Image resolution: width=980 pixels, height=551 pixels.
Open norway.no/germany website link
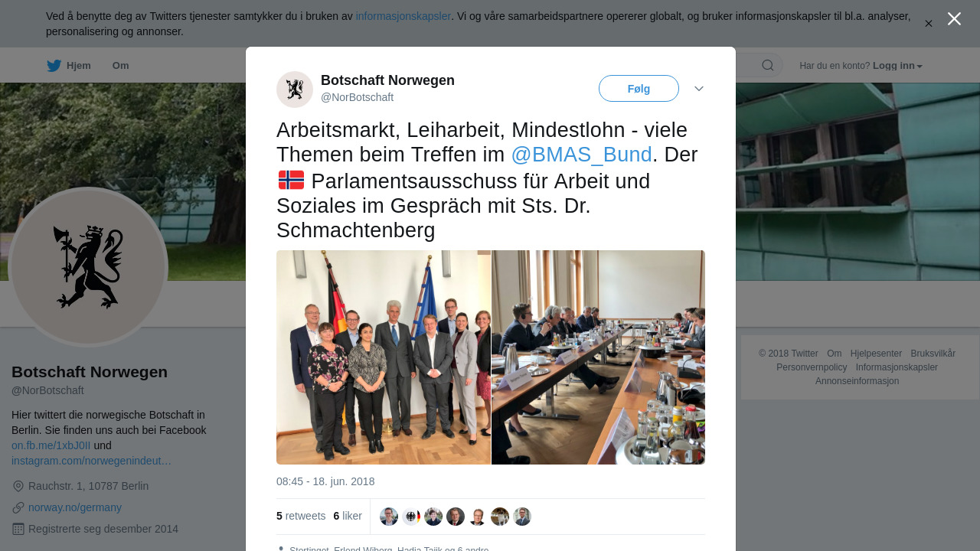click(x=75, y=507)
